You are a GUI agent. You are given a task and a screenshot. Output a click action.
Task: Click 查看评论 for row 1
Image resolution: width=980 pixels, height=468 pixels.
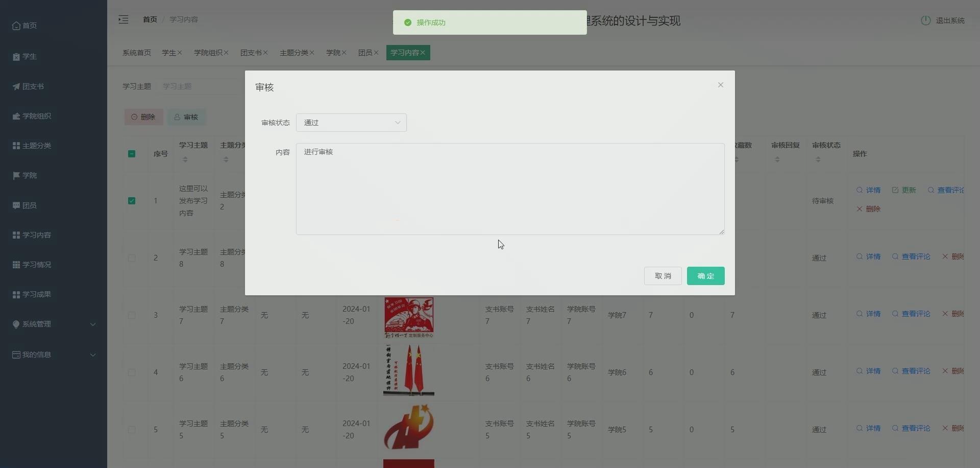(x=946, y=190)
